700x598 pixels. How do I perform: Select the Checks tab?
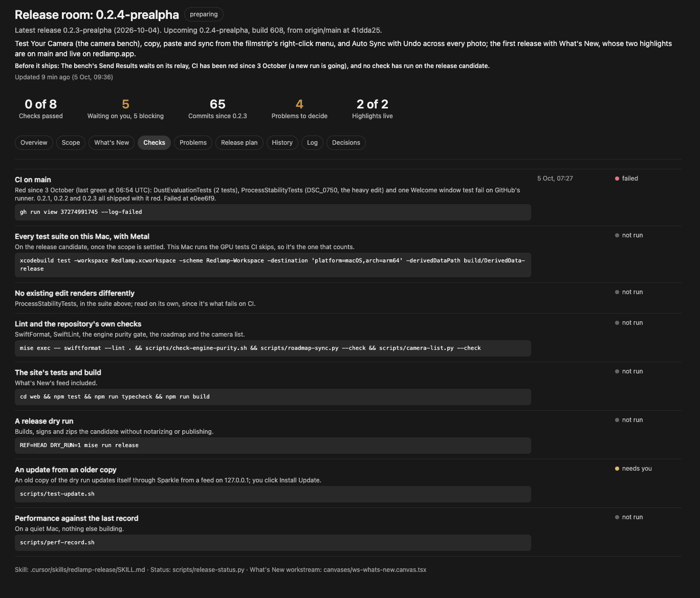tap(154, 143)
